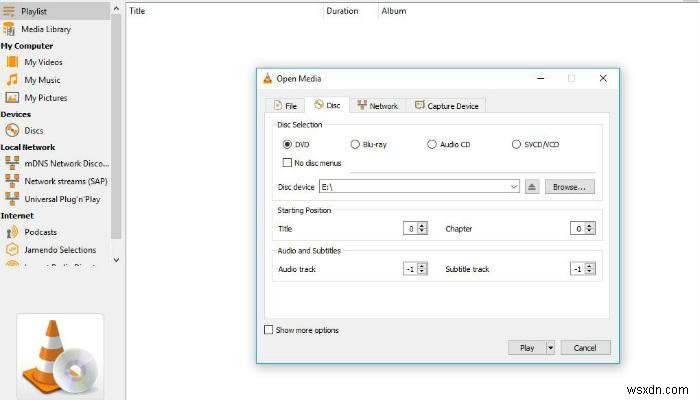Click the sidebar scroll down arrow
The width and height of the screenshot is (700, 400).
coord(116,260)
